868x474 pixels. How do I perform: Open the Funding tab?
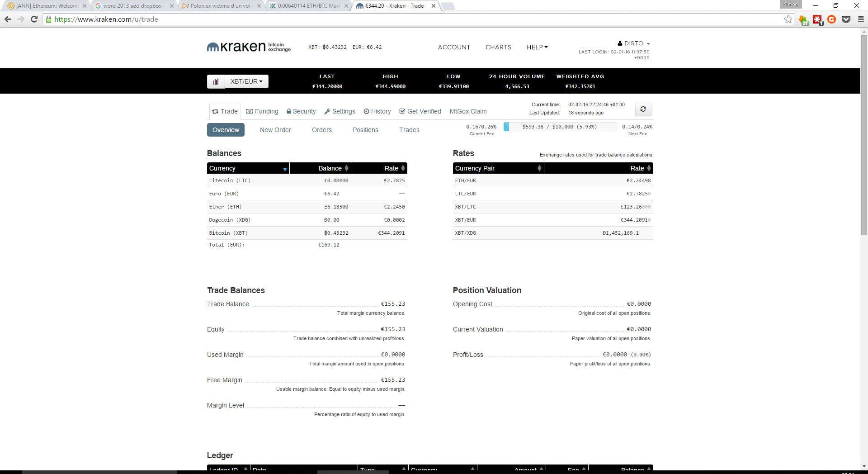pyautogui.click(x=262, y=111)
